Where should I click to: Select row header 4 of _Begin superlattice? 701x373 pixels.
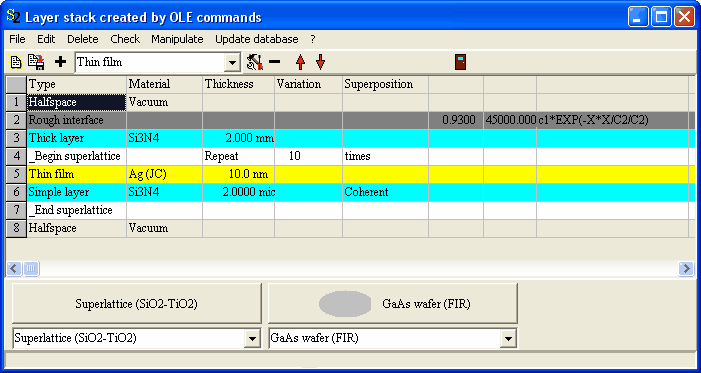coord(16,156)
